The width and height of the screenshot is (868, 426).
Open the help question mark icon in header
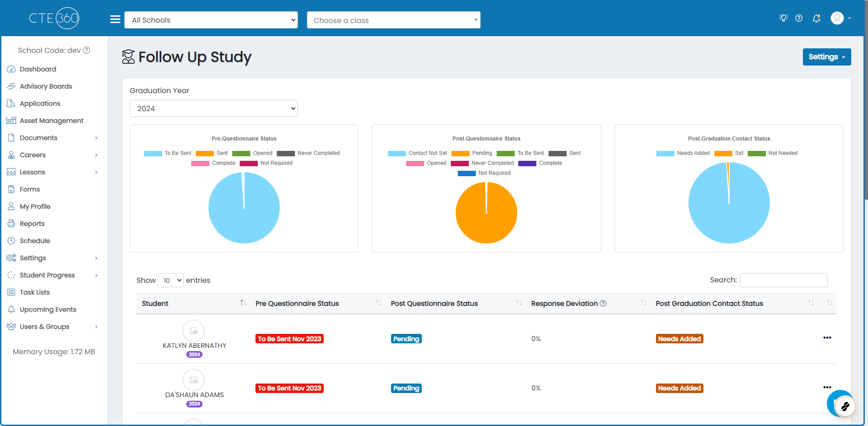(x=799, y=18)
